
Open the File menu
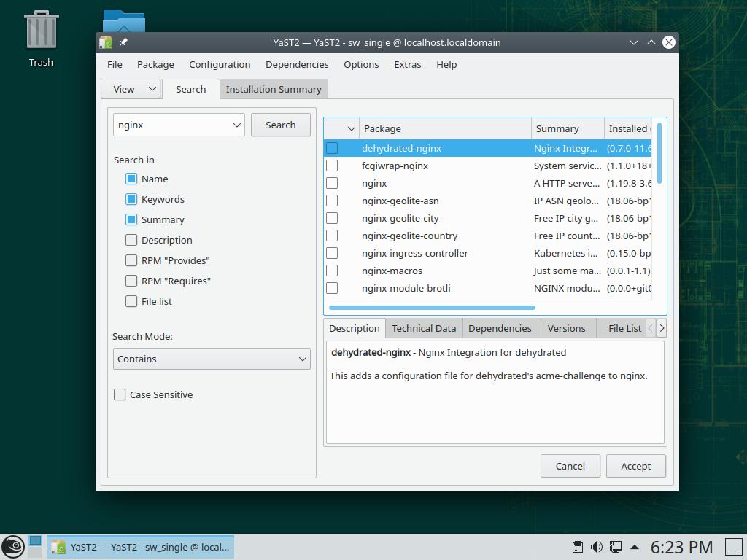(115, 64)
